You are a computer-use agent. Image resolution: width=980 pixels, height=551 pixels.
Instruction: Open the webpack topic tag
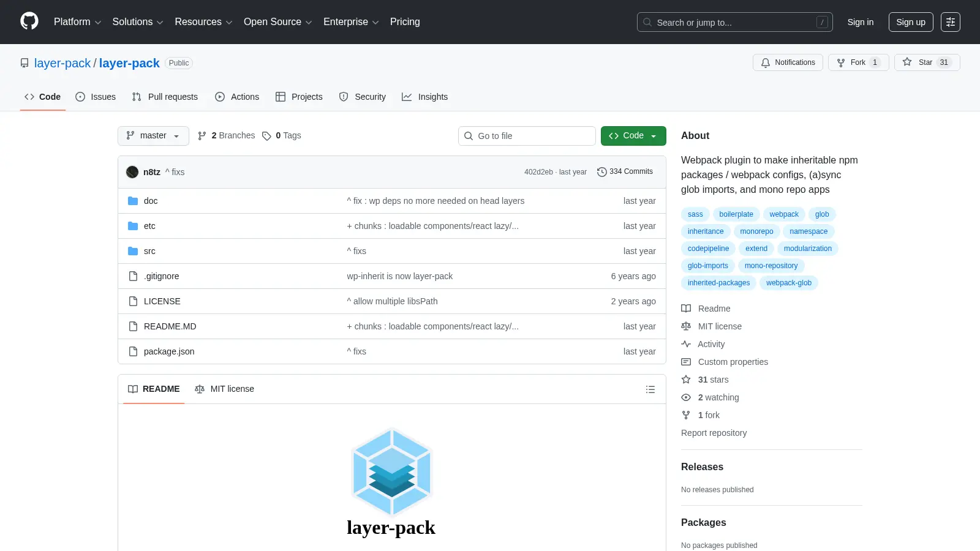784,214
